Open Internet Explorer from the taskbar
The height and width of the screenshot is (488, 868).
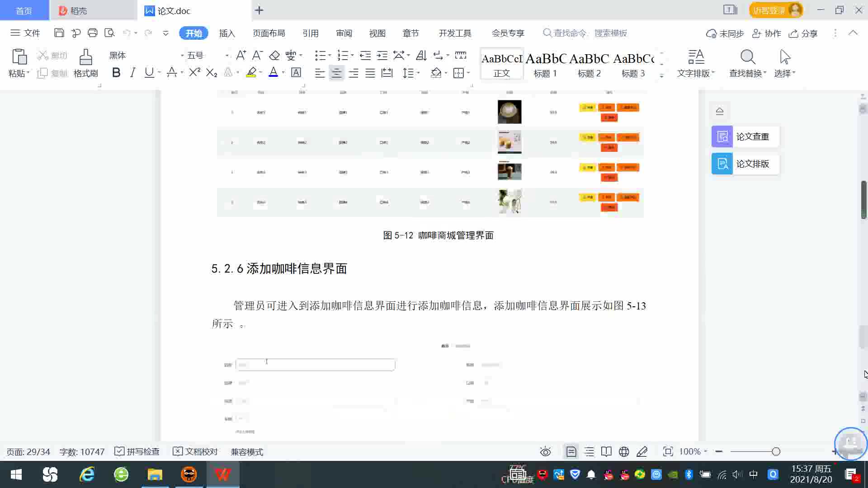pos(87,474)
